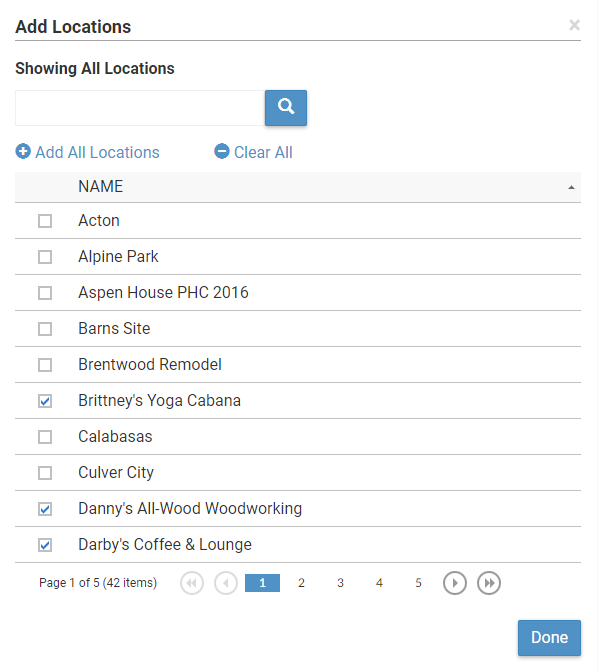The width and height of the screenshot is (598, 671).
Task: Toggle NAME column sort arrow
Action: pos(571,187)
